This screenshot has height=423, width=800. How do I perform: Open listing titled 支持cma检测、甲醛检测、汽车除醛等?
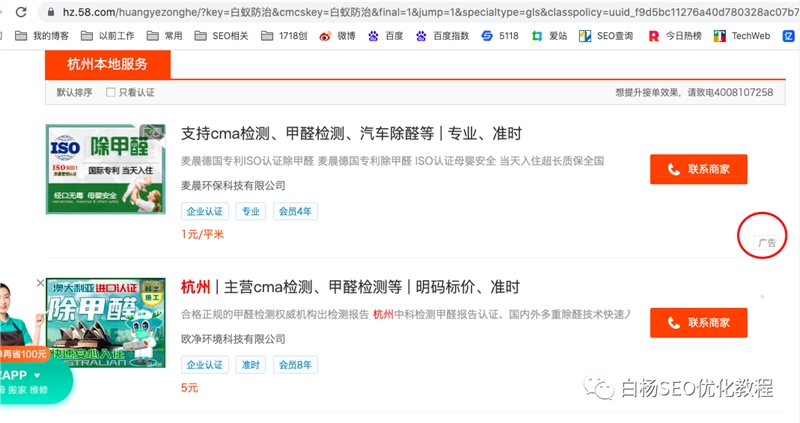[x=351, y=134]
